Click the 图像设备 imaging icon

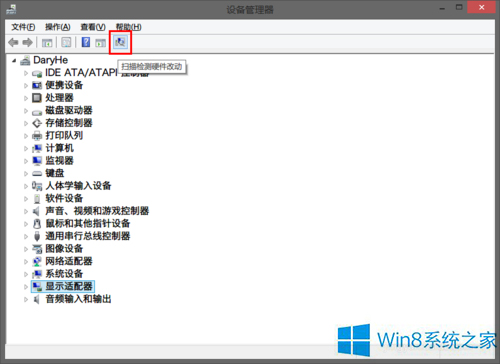(37, 249)
